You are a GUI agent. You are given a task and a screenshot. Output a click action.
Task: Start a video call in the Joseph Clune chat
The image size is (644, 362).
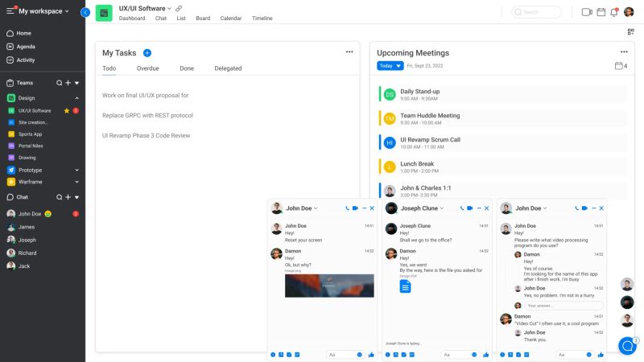coord(470,208)
